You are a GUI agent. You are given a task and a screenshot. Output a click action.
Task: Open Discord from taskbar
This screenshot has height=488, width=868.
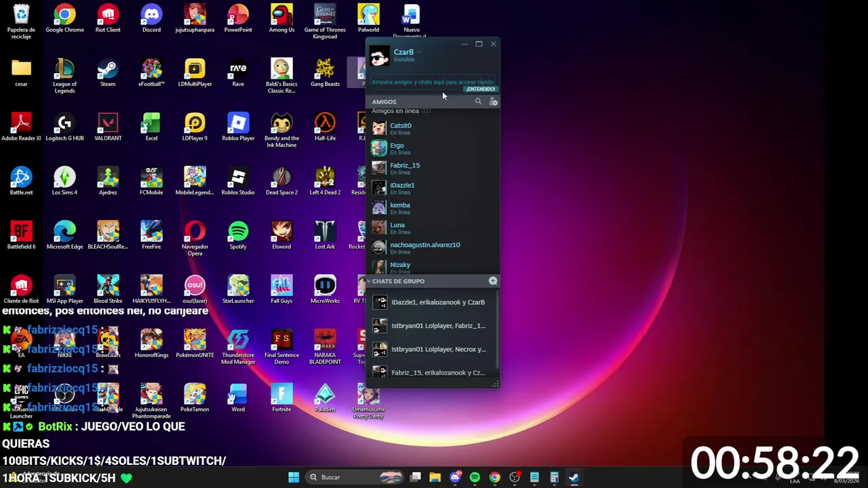click(455, 477)
